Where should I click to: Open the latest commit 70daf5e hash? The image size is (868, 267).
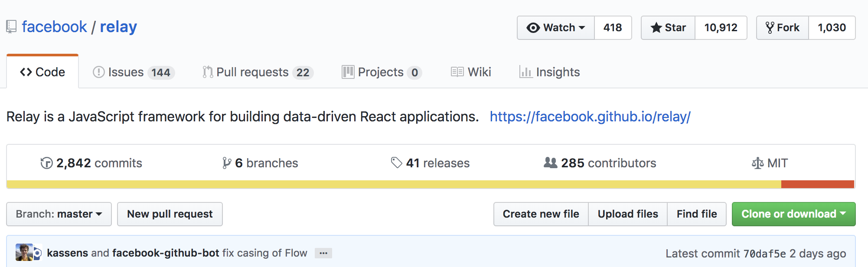764,254
